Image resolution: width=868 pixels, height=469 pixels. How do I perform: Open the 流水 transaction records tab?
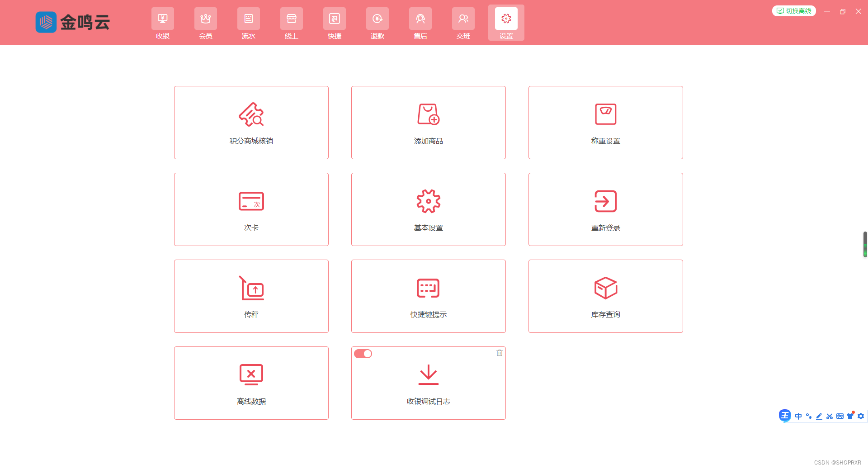click(x=248, y=23)
